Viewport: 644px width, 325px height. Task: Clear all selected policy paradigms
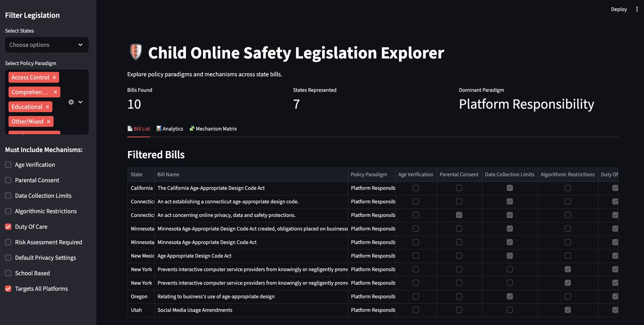pyautogui.click(x=71, y=102)
